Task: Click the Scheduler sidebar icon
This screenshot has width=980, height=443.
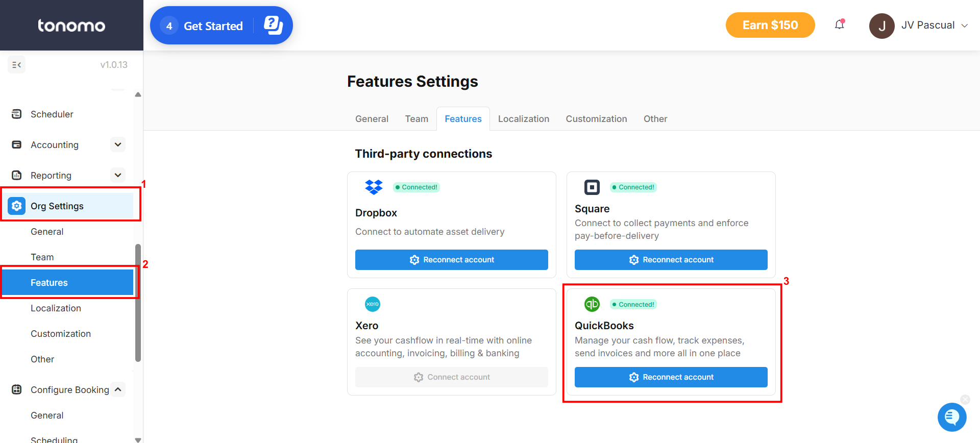Action: (17, 114)
